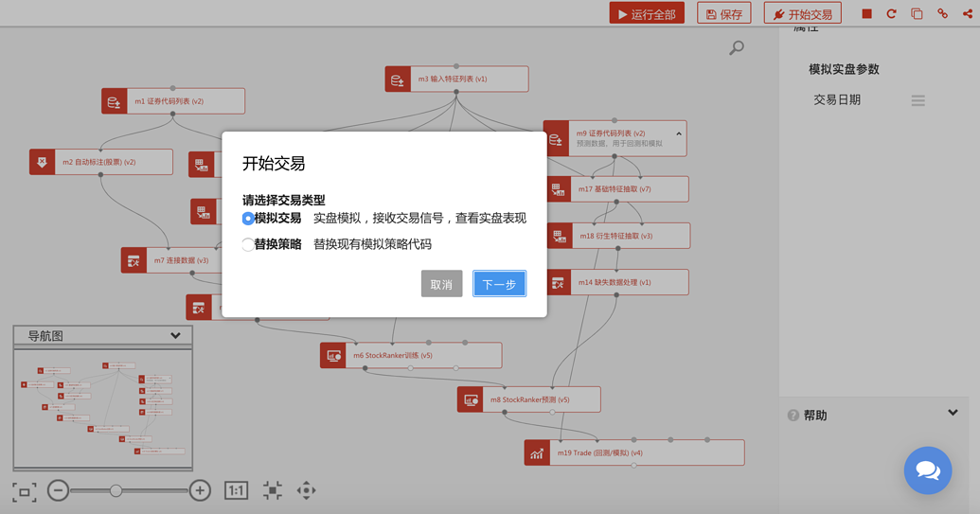Open the blue chat support bubble
The image size is (980, 514).
(x=928, y=470)
